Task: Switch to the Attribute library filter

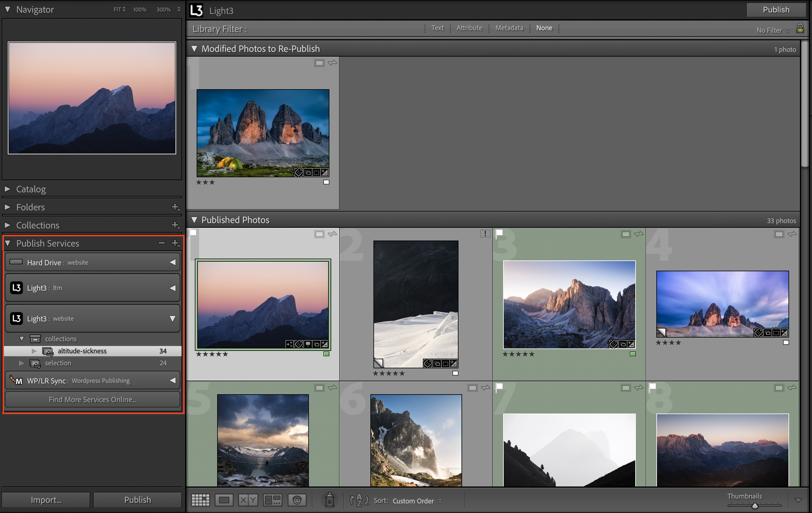Action: [x=469, y=28]
